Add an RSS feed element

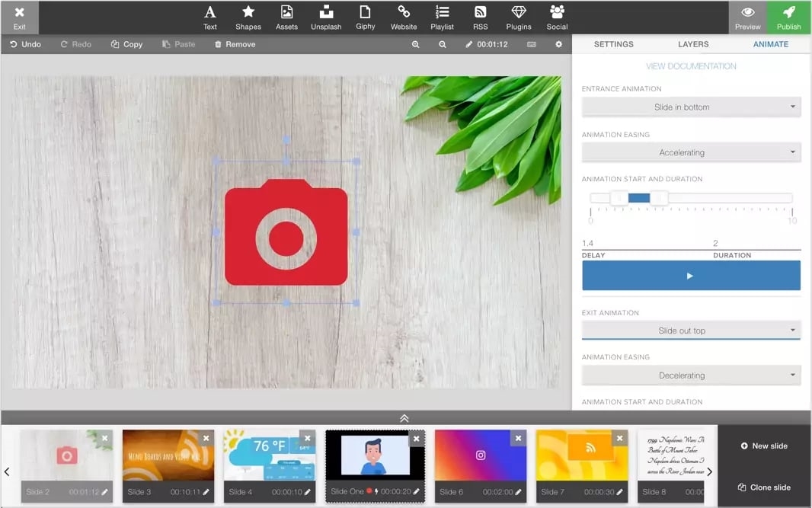pos(480,17)
